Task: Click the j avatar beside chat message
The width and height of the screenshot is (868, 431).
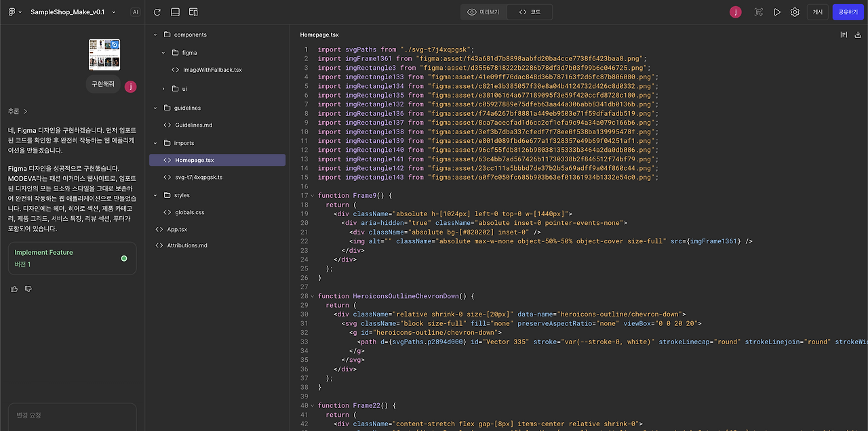Action: pos(130,87)
